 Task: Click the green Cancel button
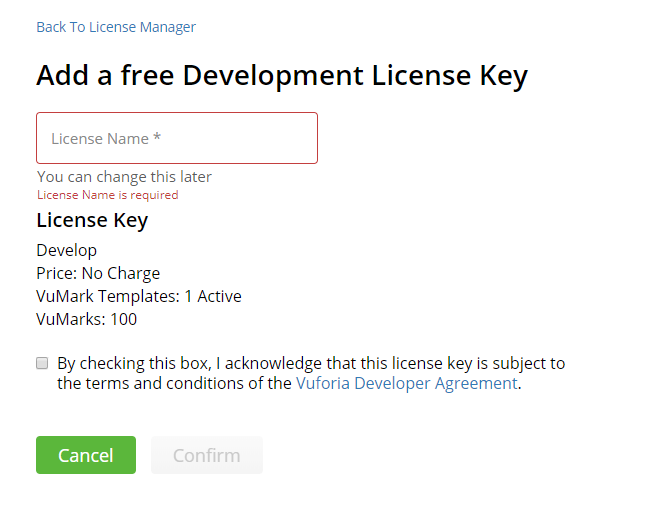coord(86,455)
